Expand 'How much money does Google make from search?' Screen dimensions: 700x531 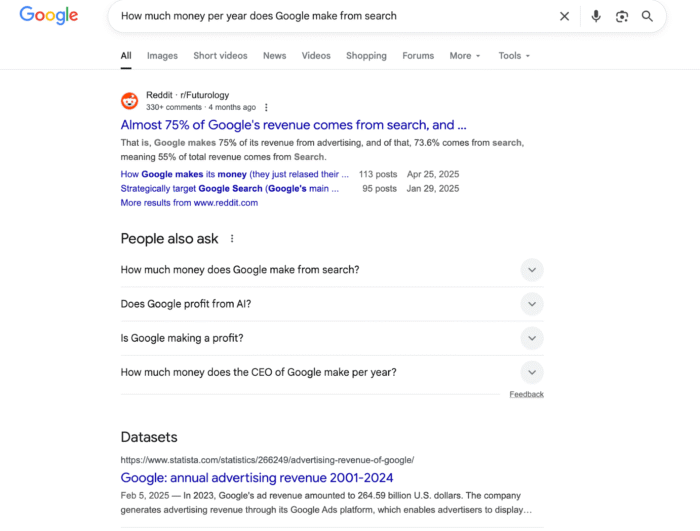(x=332, y=270)
